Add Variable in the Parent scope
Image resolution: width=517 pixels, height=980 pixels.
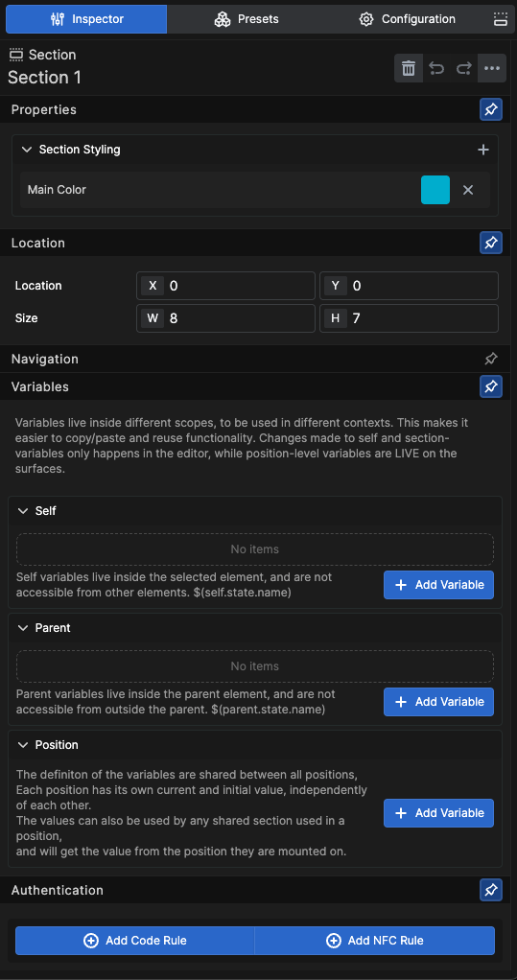coord(439,702)
